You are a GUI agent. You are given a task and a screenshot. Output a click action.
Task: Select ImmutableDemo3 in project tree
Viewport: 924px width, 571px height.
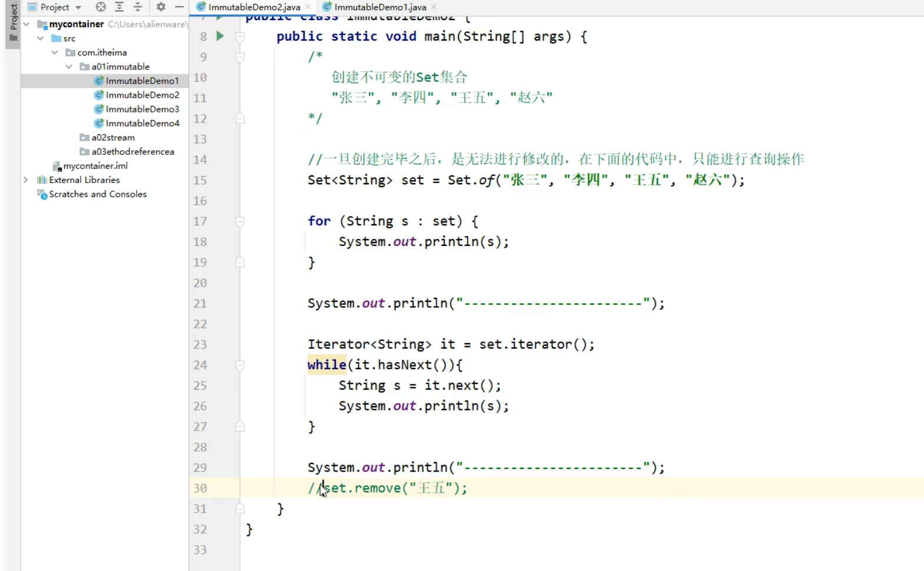pyautogui.click(x=142, y=109)
